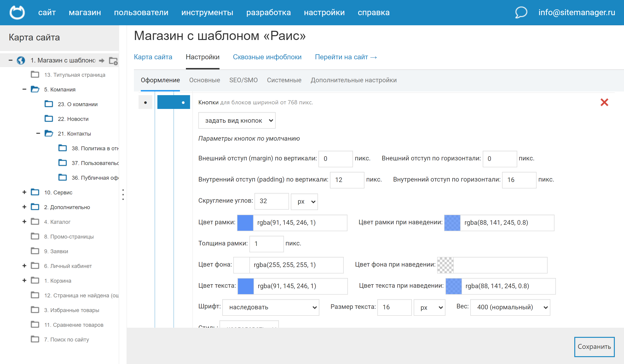Click the Сохранить button
Viewport: 624px width, 364px height.
[x=594, y=347]
